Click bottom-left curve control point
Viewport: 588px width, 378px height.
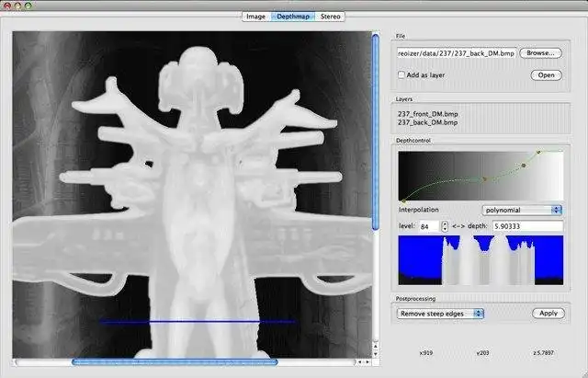click(403, 200)
